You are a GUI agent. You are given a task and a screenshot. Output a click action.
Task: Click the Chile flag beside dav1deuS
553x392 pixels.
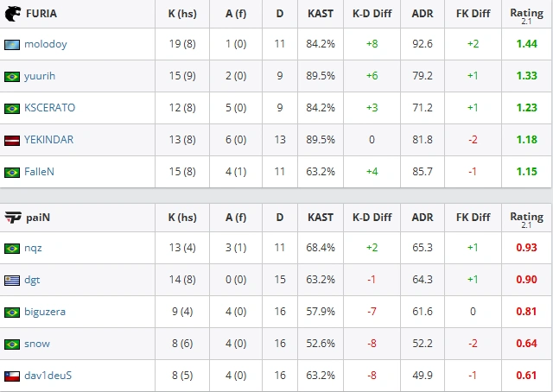tap(12, 376)
